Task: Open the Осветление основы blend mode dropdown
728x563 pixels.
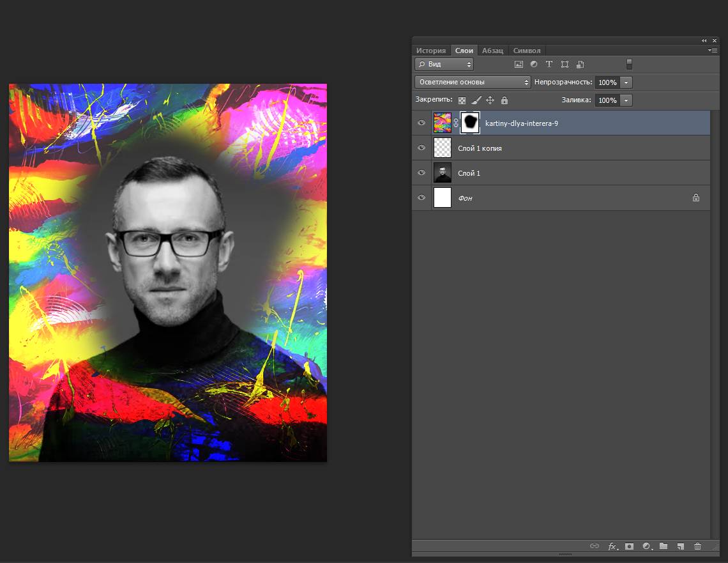Action: click(473, 82)
